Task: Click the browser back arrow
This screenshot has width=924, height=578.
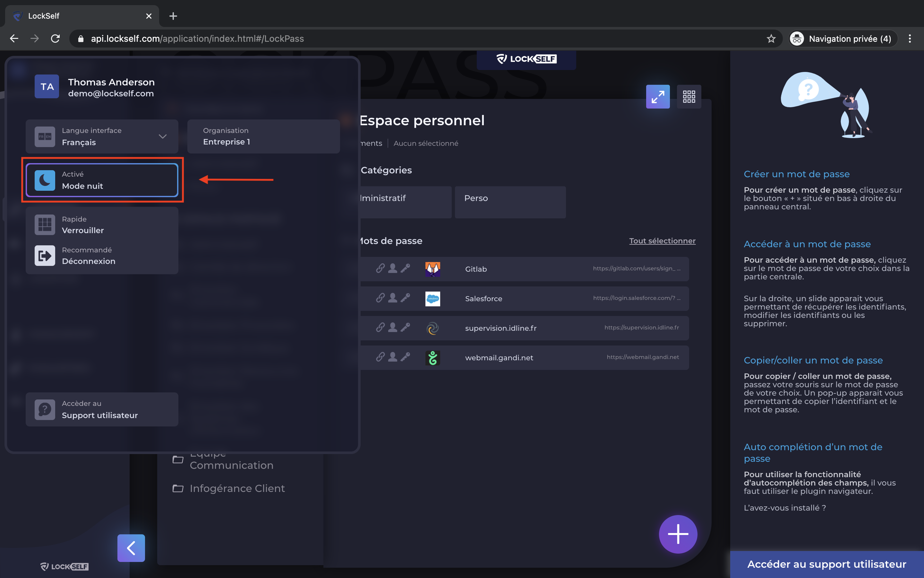Action: pos(14,39)
